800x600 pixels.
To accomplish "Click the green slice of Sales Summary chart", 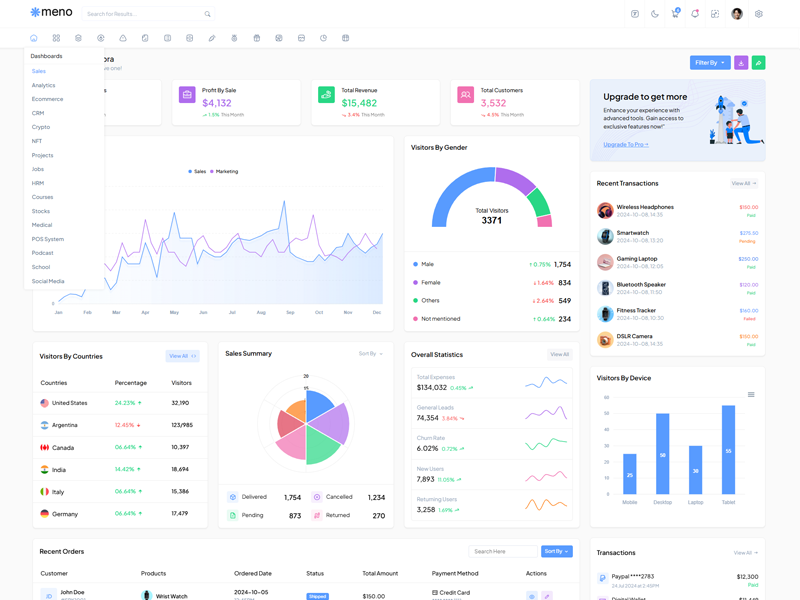I will click(323, 446).
